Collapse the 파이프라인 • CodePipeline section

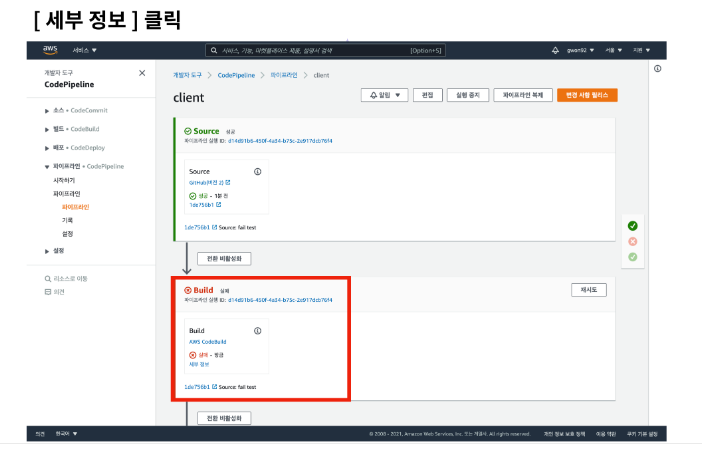coord(47,167)
